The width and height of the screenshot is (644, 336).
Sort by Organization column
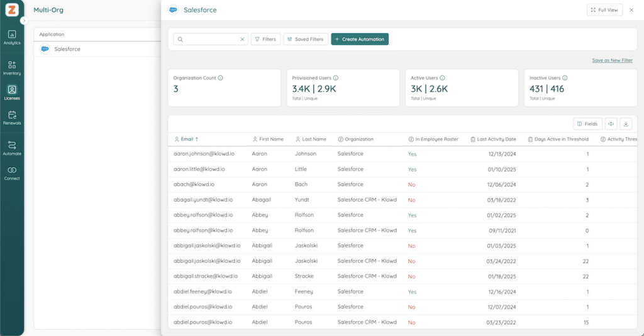click(x=356, y=139)
